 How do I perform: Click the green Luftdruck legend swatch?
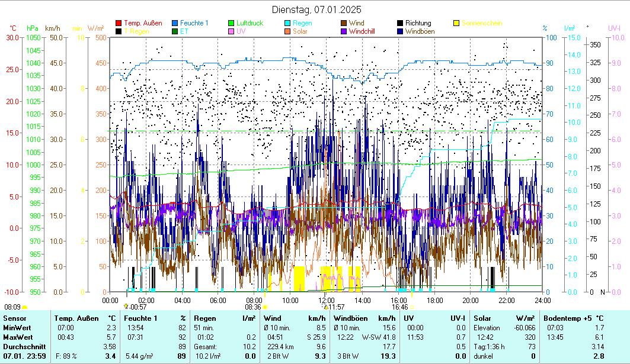point(231,24)
